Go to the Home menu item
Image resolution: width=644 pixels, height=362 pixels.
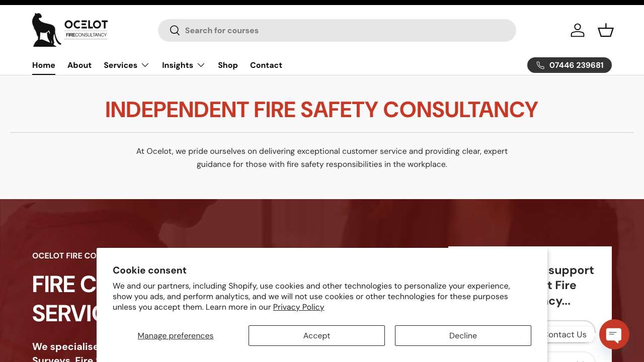coord(44,65)
